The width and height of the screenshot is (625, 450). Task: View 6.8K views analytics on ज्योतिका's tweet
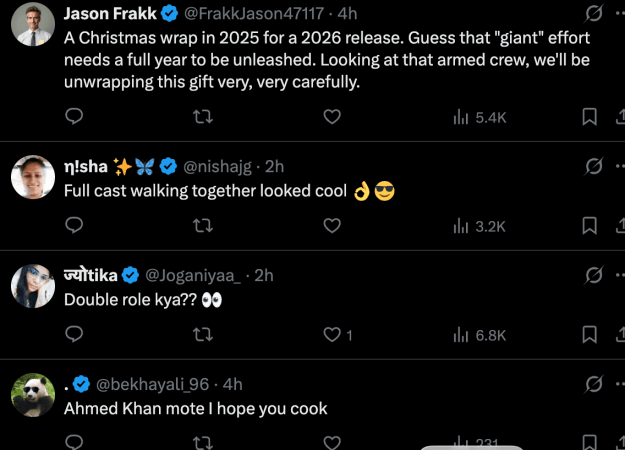tap(480, 335)
